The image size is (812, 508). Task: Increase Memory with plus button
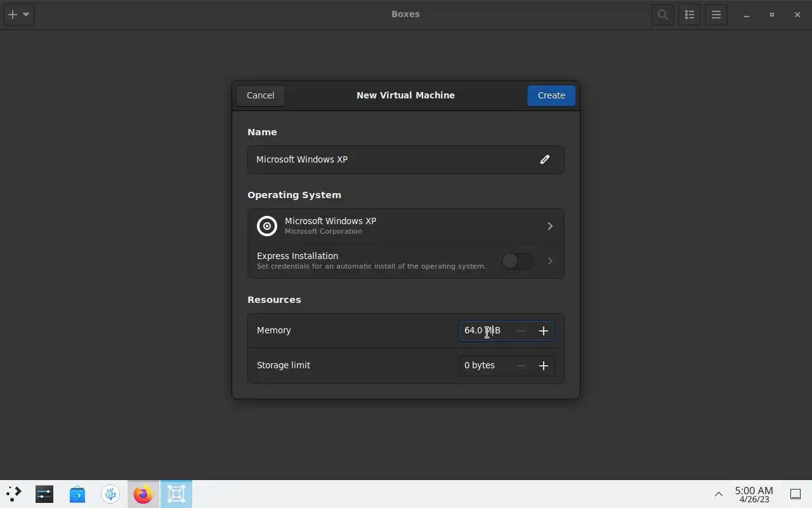click(x=544, y=331)
